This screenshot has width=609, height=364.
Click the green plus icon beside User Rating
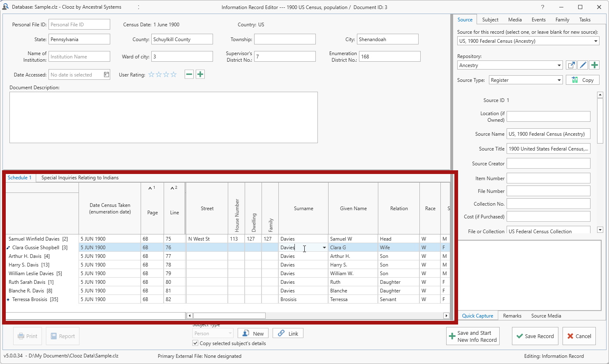pos(200,74)
